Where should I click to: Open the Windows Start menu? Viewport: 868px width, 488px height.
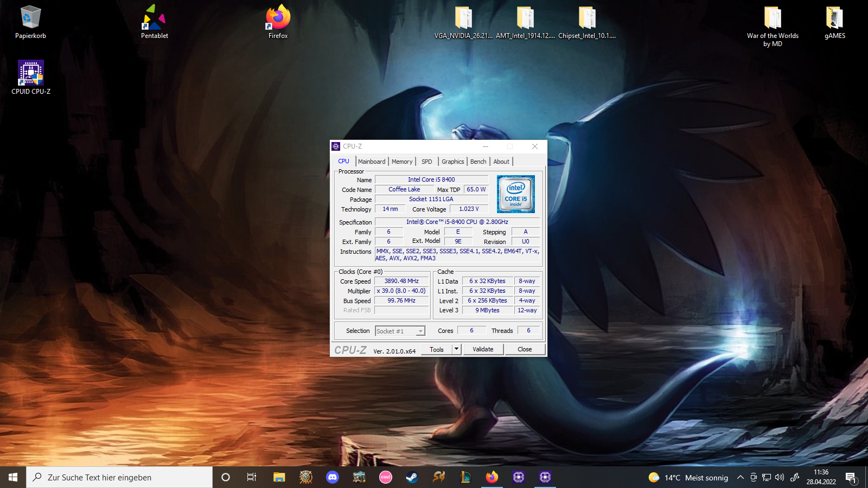point(13,477)
